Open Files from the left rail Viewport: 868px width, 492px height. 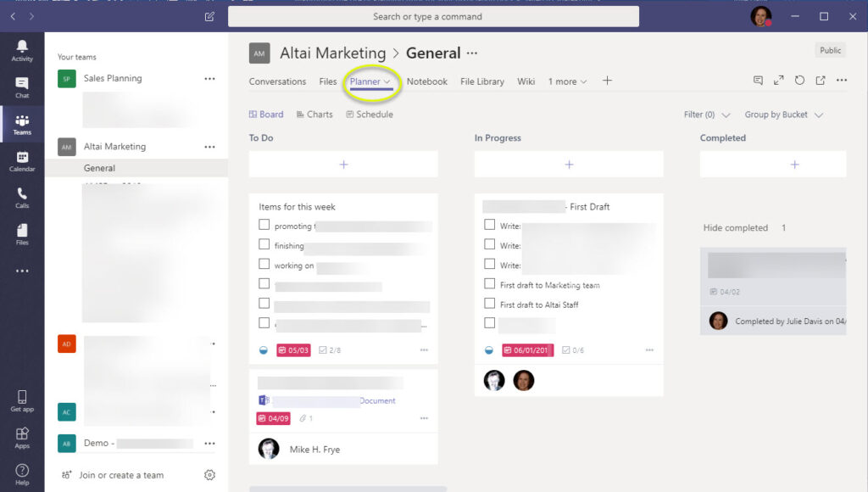tap(22, 234)
